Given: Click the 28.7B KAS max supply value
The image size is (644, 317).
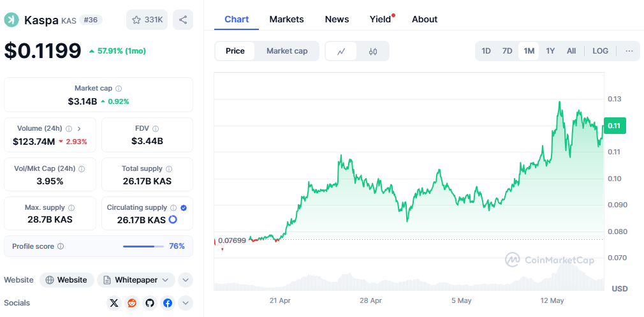Looking at the screenshot, I should pos(50,219).
